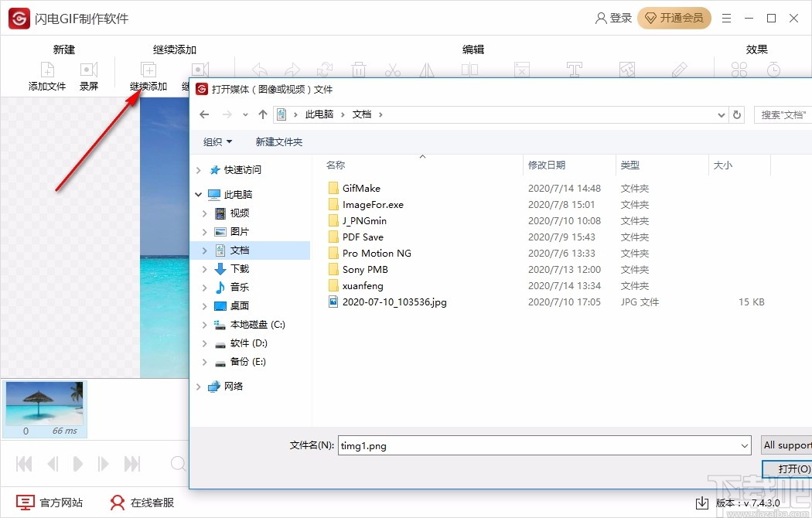The width and height of the screenshot is (812, 518).
Task: Select the Pro Motion NG folder
Action: tap(377, 253)
